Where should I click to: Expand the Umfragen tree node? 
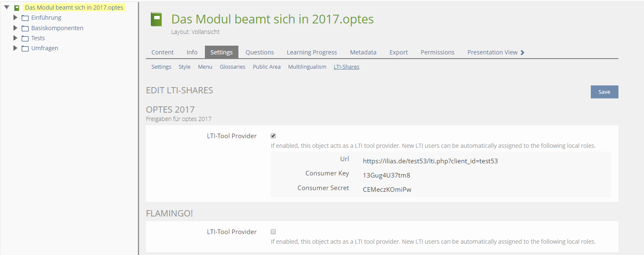click(x=16, y=48)
